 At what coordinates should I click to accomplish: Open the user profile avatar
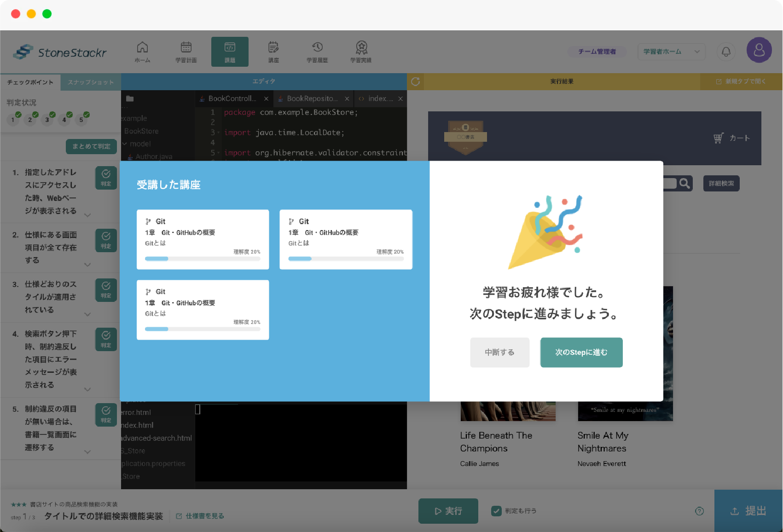[x=759, y=50]
